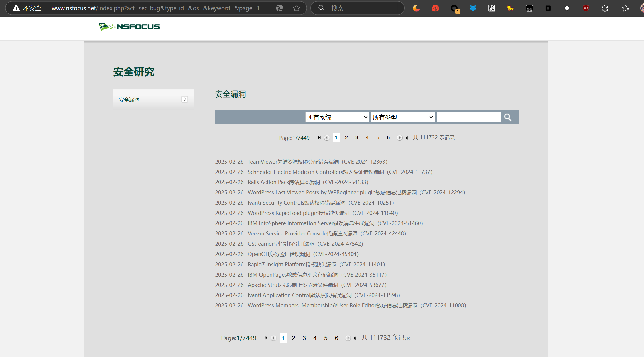Open the 所有系统 dropdown
644x357 pixels.
[337, 117]
